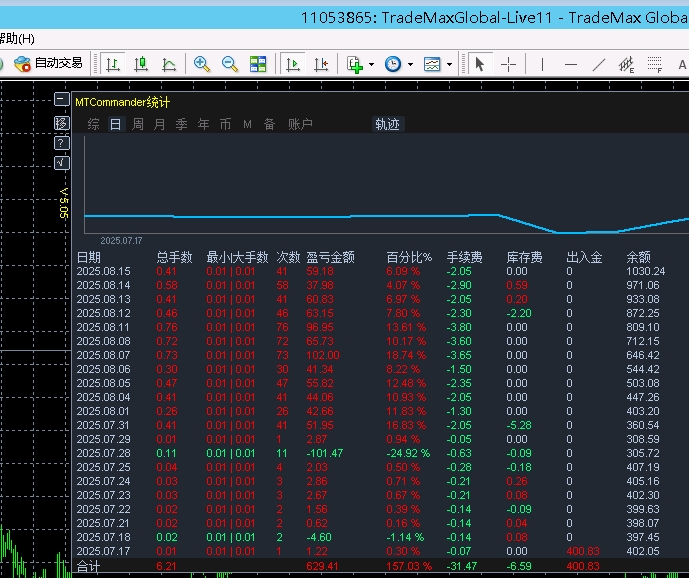Switch to candlestick chart view
Viewport: 689px width, 578px height.
(x=141, y=64)
